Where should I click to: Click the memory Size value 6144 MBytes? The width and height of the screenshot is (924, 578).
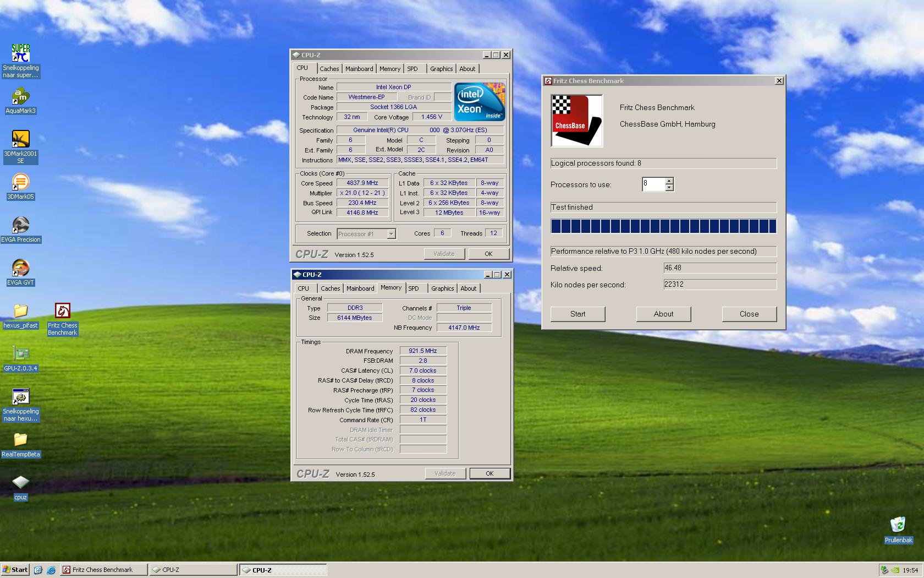click(354, 318)
